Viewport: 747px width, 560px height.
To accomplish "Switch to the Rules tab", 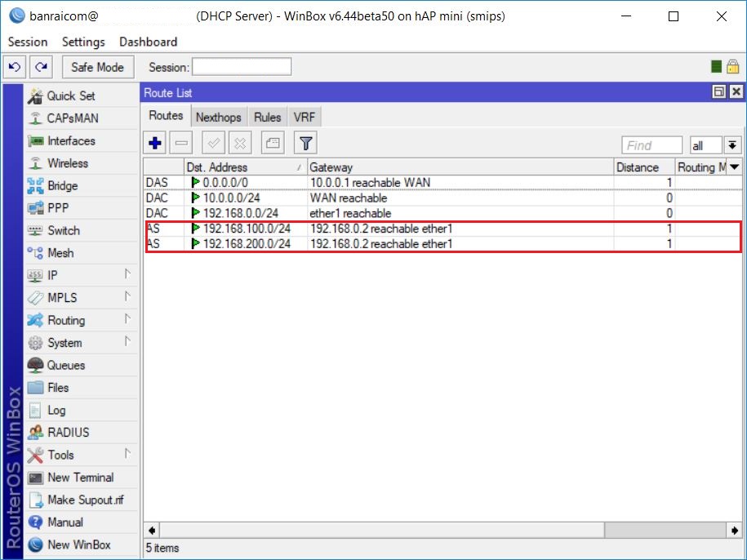I will pyautogui.click(x=267, y=118).
